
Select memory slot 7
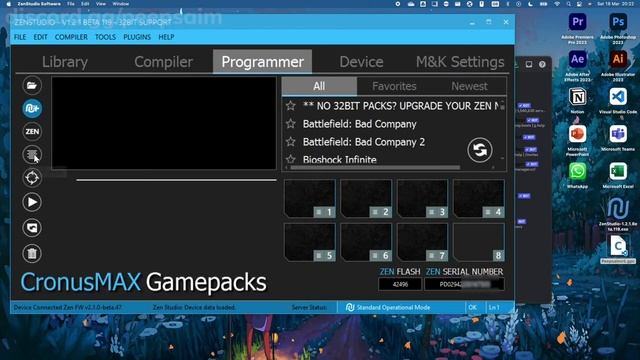422,242
